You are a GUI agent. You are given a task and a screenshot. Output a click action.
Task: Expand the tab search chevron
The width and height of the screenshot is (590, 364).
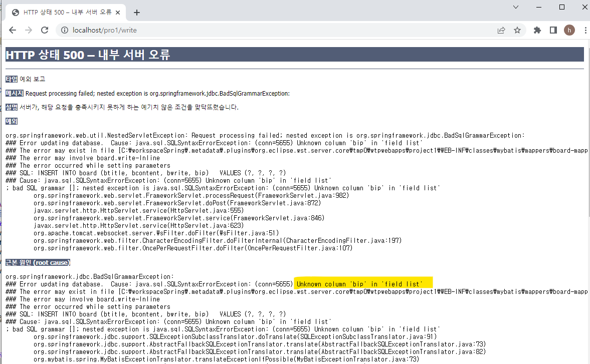[x=516, y=7]
